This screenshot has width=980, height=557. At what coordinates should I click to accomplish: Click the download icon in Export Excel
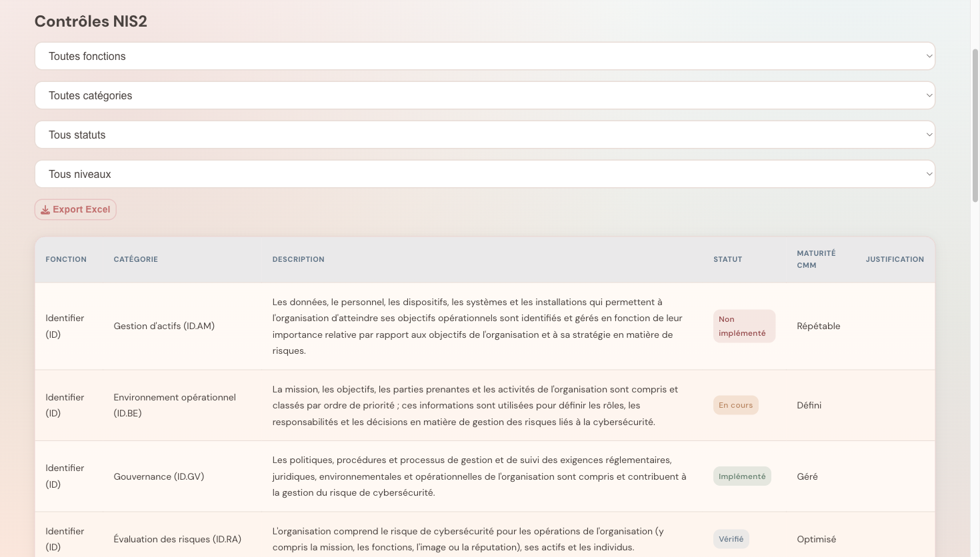click(x=45, y=209)
